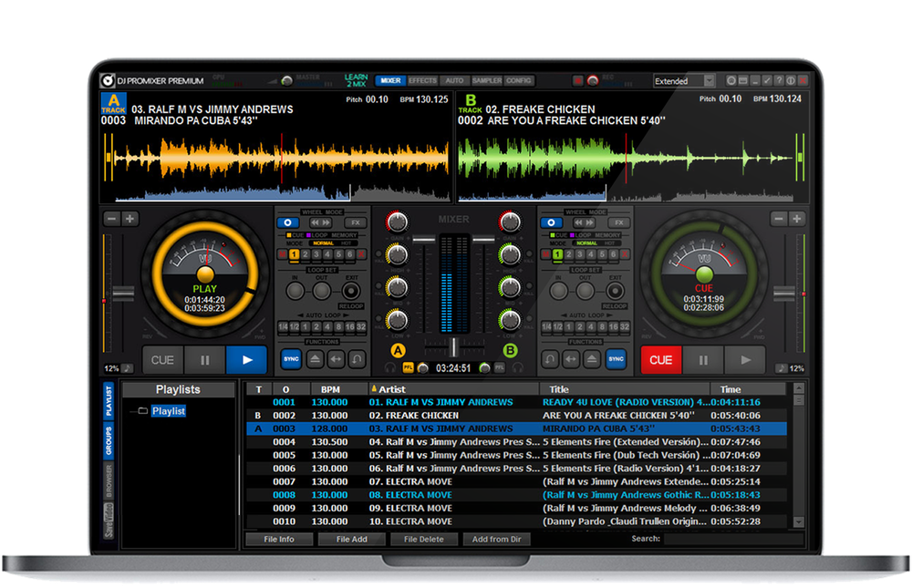Screen dimensions: 912x588
Task: Switch to the GROUPS sidebar tab
Action: click(109, 440)
